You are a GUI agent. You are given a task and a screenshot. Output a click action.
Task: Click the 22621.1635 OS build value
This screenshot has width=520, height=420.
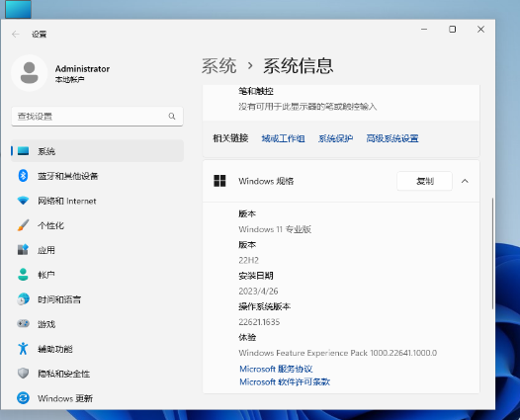(x=259, y=322)
